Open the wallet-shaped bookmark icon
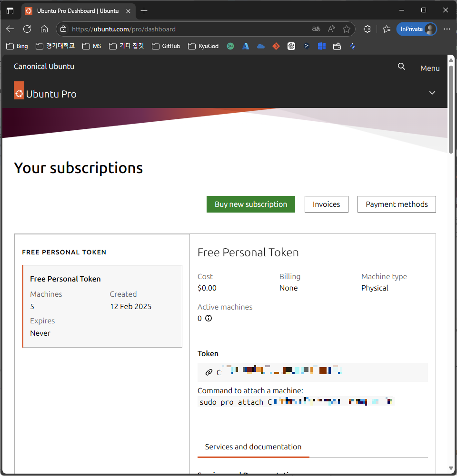 [337, 46]
